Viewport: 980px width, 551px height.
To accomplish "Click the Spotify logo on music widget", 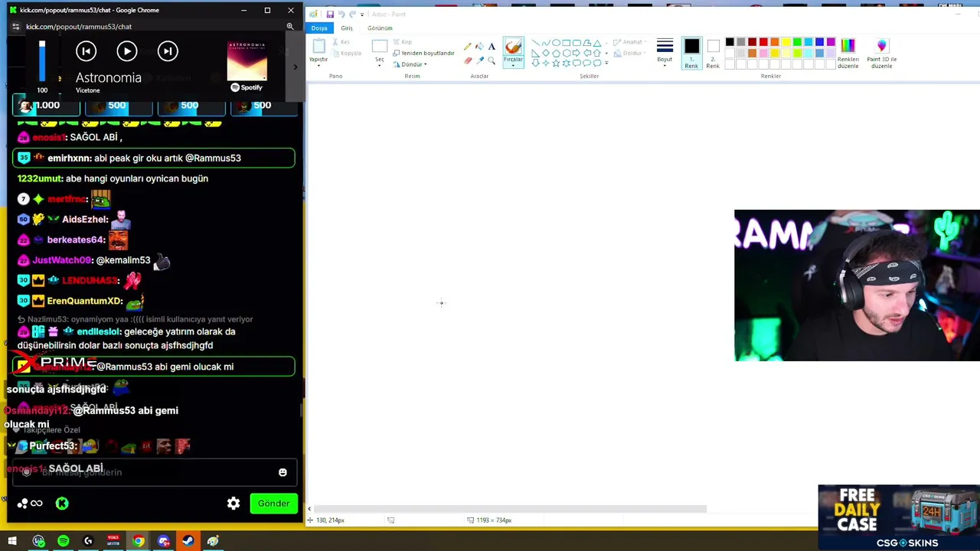I will click(x=247, y=87).
